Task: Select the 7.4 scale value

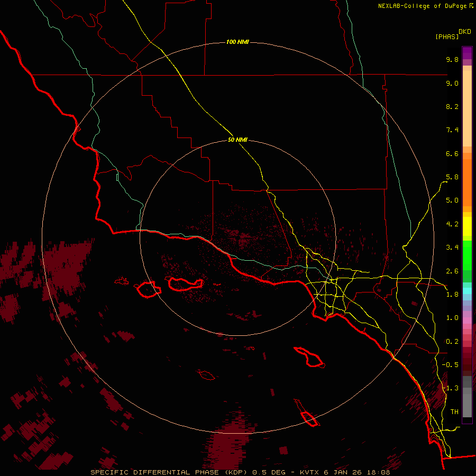Action: click(452, 130)
